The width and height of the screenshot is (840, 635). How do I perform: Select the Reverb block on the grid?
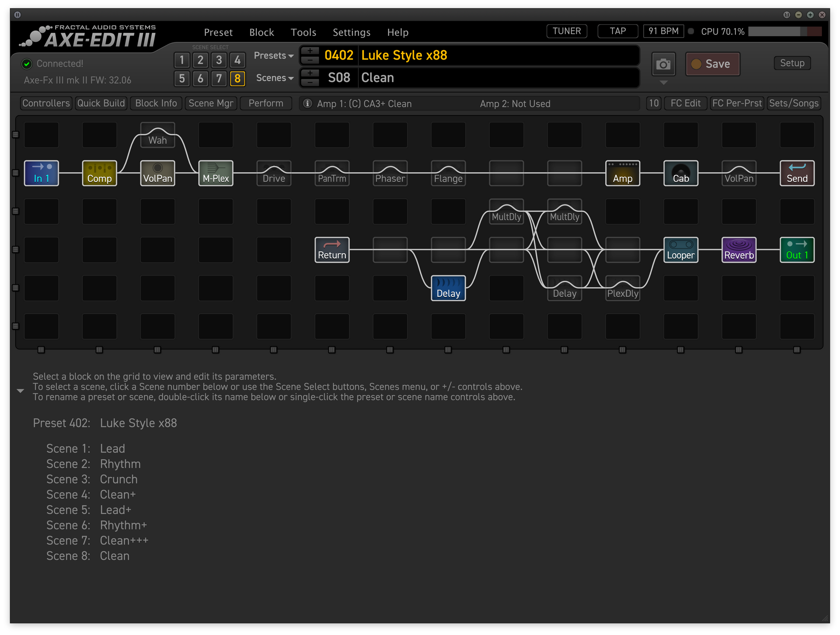click(739, 250)
